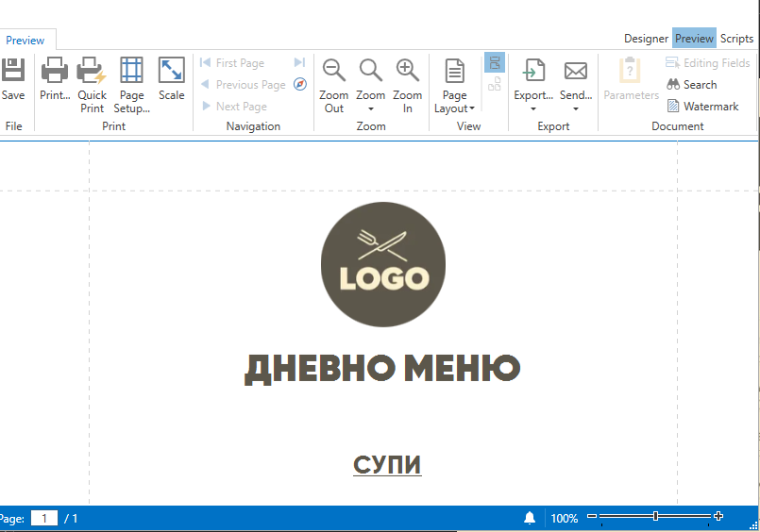The height and width of the screenshot is (532, 760).
Task: Run Quick Print
Action: 93,72
